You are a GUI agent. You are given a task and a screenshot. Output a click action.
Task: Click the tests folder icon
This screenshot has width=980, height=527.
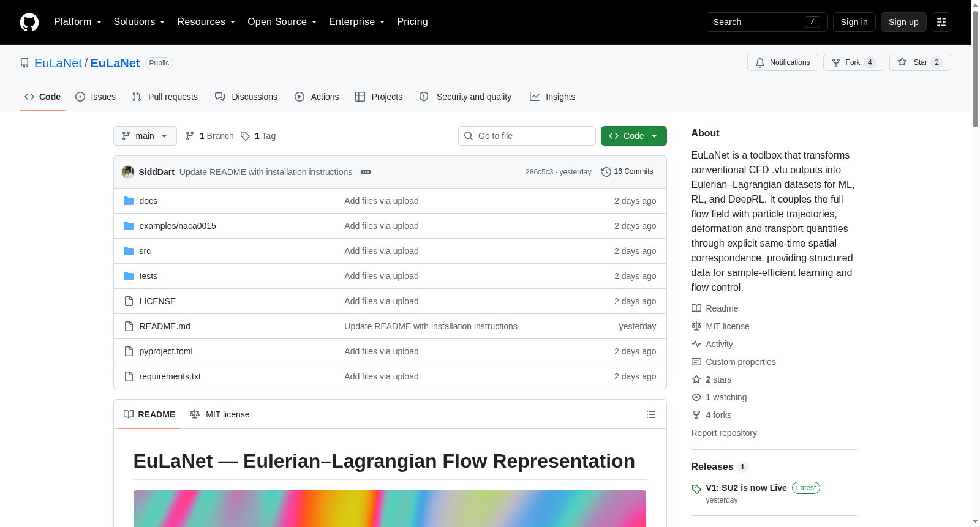(129, 276)
